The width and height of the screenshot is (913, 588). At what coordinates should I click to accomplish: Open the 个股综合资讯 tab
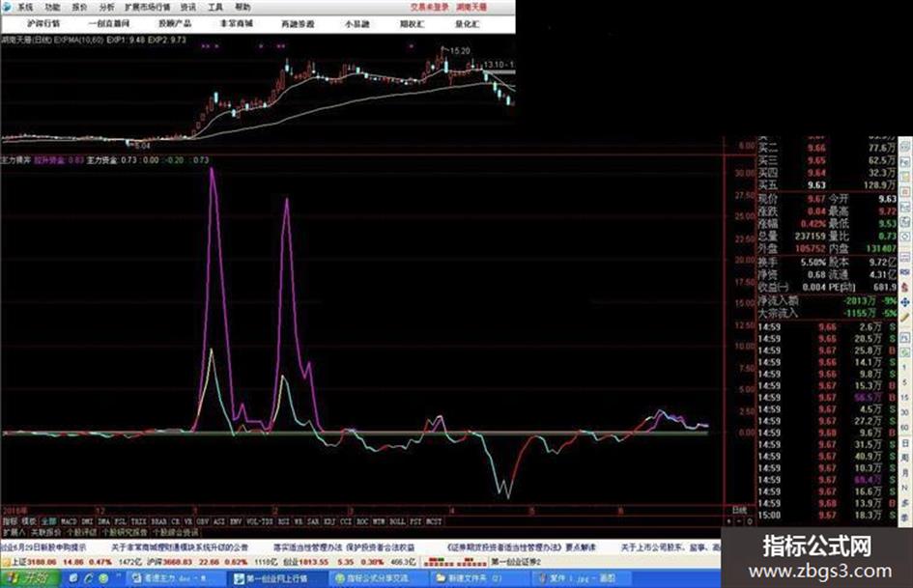(175, 532)
